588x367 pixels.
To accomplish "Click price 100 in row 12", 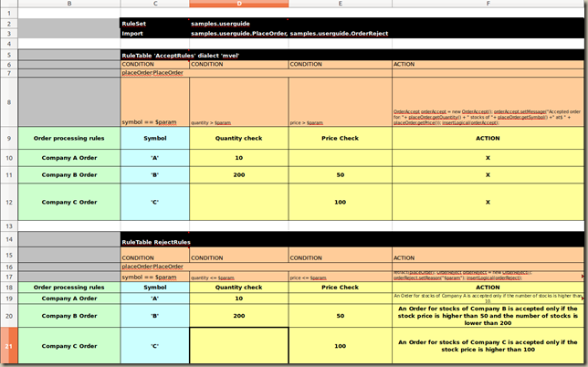I will [341, 202].
